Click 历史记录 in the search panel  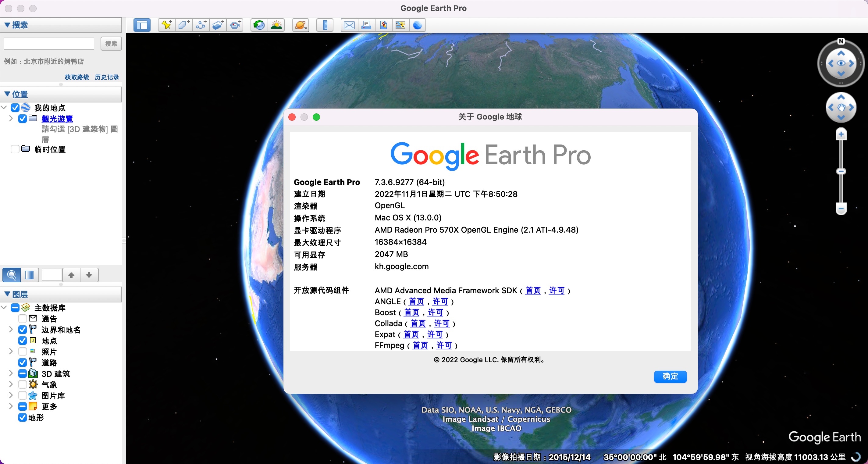[107, 77]
